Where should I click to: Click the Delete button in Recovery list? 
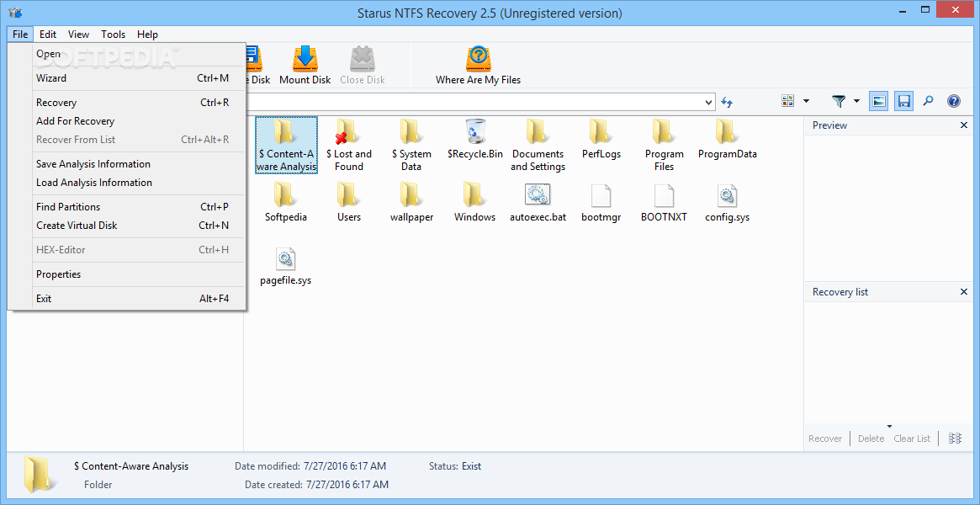(x=871, y=439)
